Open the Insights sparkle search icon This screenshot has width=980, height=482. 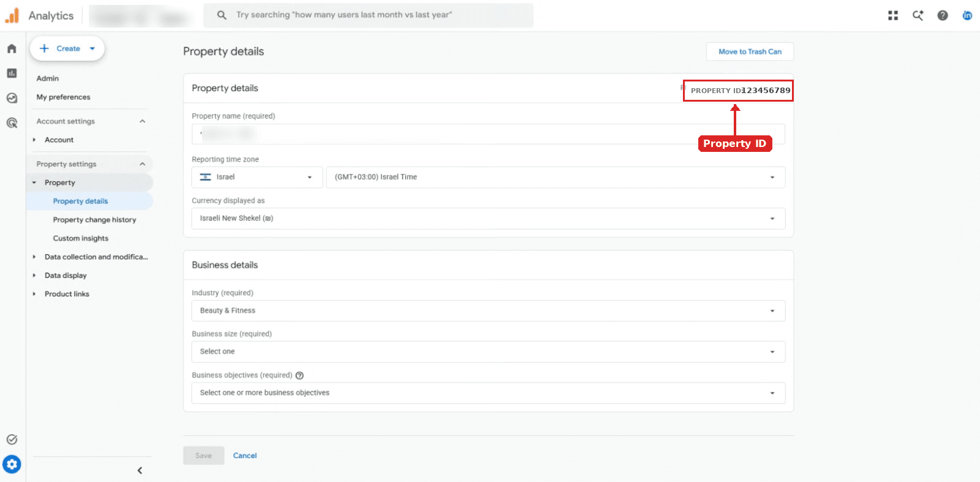point(918,15)
